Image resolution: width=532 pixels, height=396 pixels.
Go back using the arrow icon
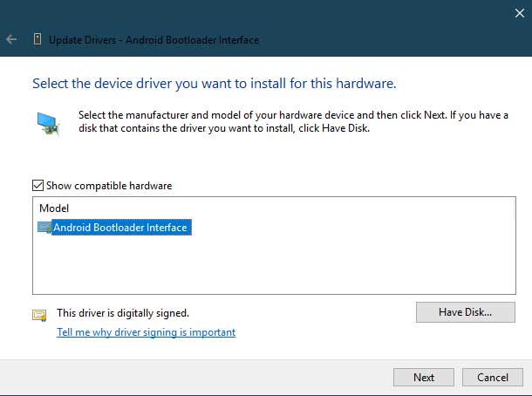pyautogui.click(x=11, y=39)
